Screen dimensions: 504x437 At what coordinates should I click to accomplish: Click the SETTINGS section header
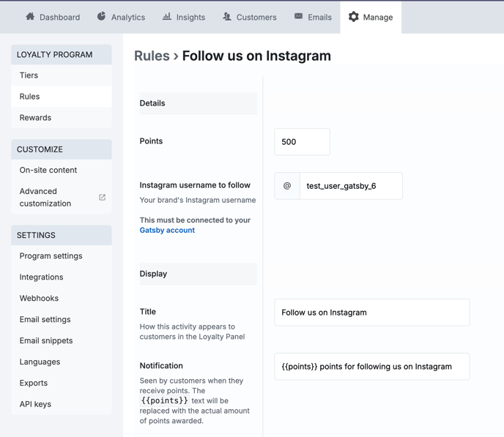pyautogui.click(x=62, y=236)
